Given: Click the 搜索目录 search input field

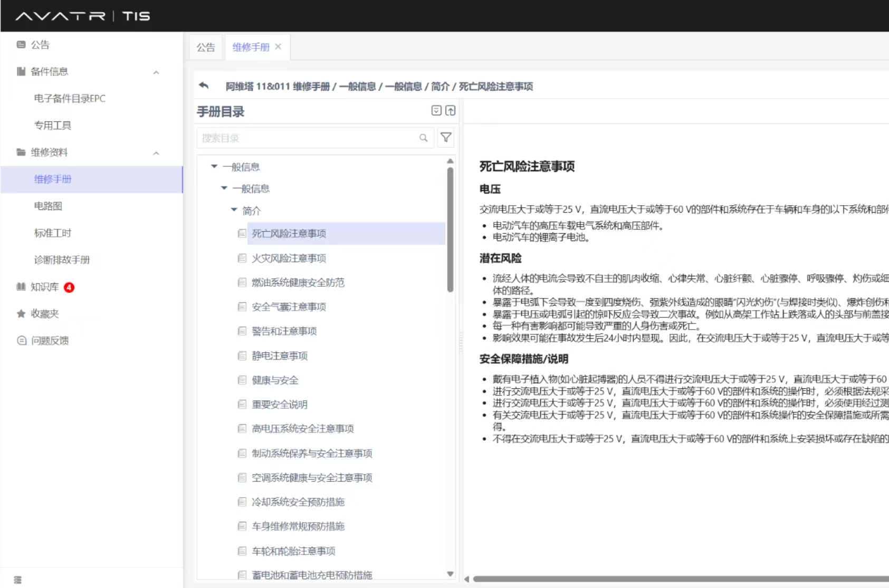Looking at the screenshot, I should click(x=306, y=138).
